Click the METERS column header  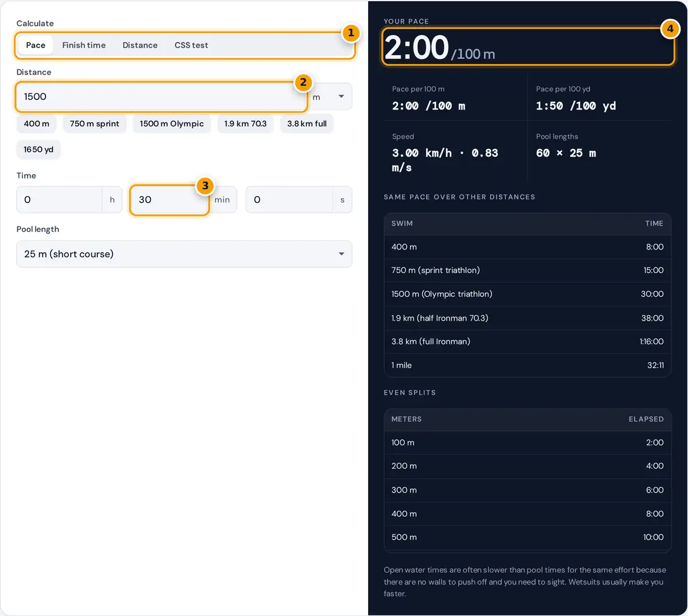406,419
